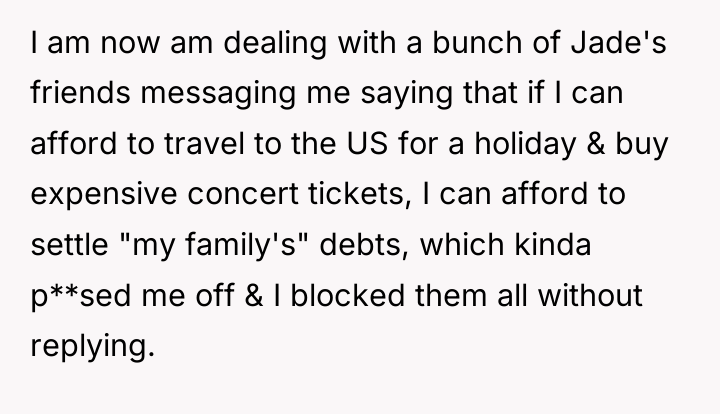Click the word "debts," in fifth line
Screen dimensions: 720x414
(363, 244)
